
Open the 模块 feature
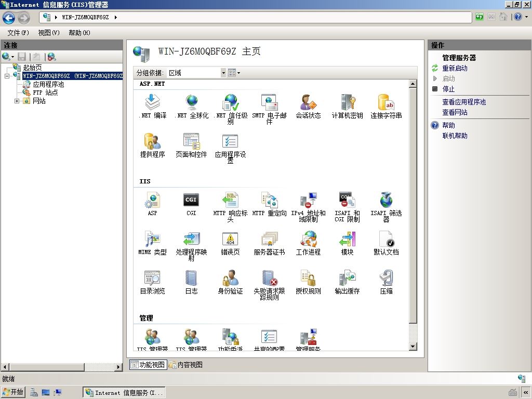pos(347,243)
